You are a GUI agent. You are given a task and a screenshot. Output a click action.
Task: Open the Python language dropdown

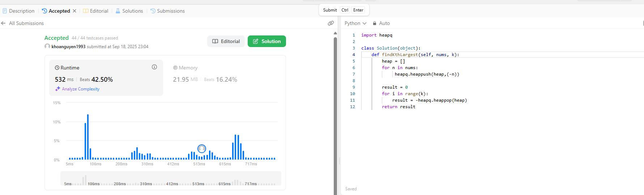click(x=355, y=23)
